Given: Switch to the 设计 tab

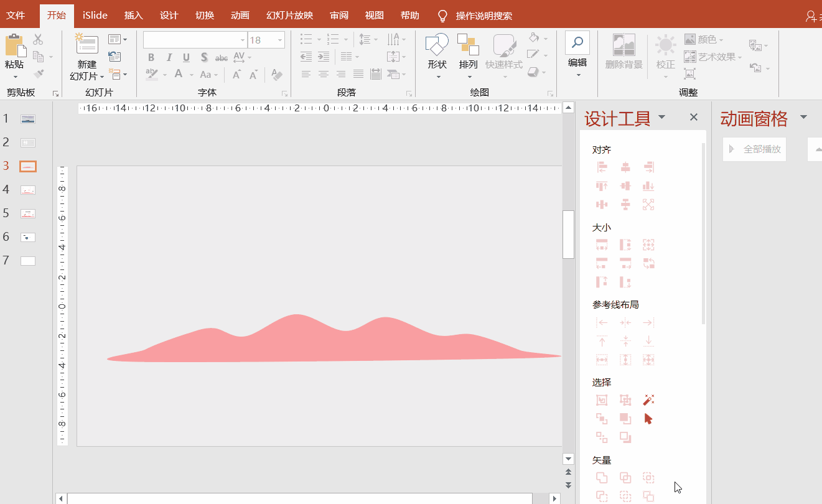Looking at the screenshot, I should point(169,16).
